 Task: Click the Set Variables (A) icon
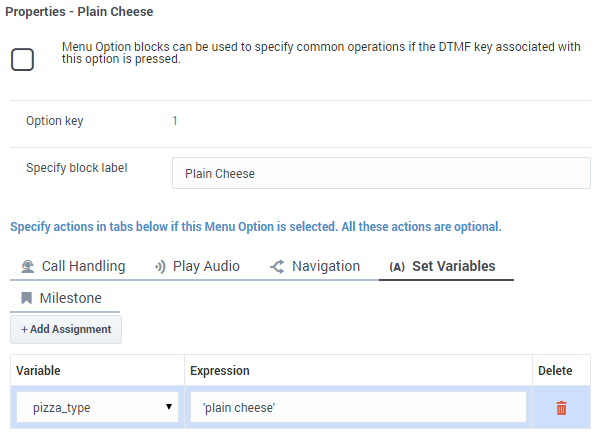(x=397, y=267)
